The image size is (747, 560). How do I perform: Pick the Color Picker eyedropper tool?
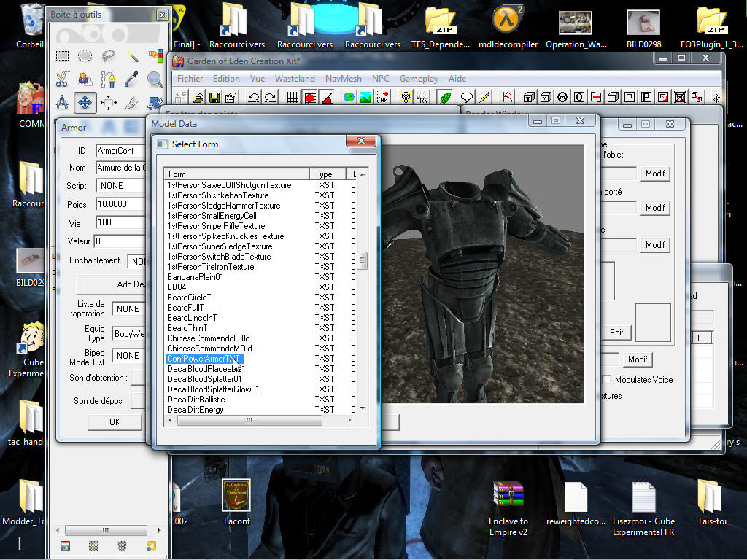(x=132, y=79)
